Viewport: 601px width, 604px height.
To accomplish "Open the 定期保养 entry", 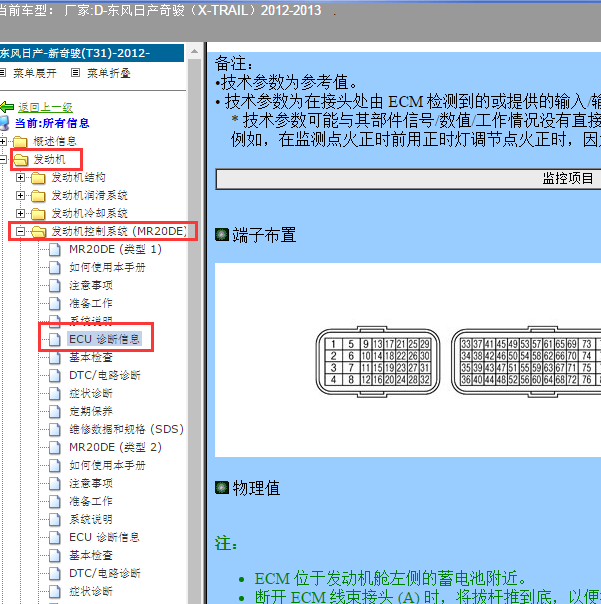I will pyautogui.click(x=91, y=411).
